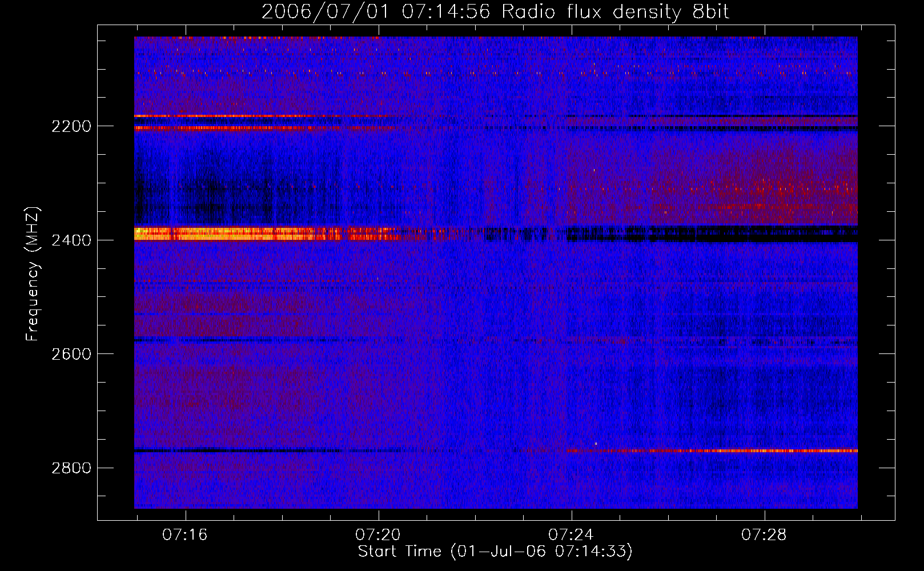
Task: Click the 07:16 time tick label
Action: click(185, 535)
